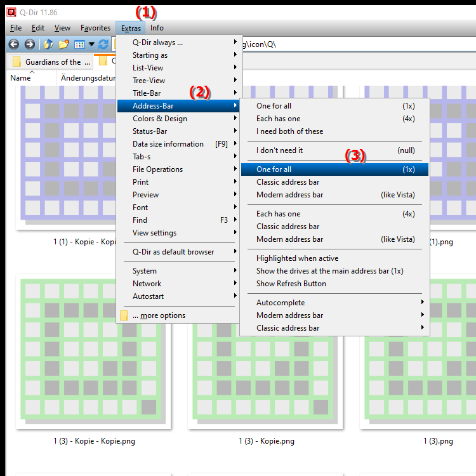Open the Extras menu
The height and width of the screenshot is (476, 476).
pyautogui.click(x=131, y=28)
